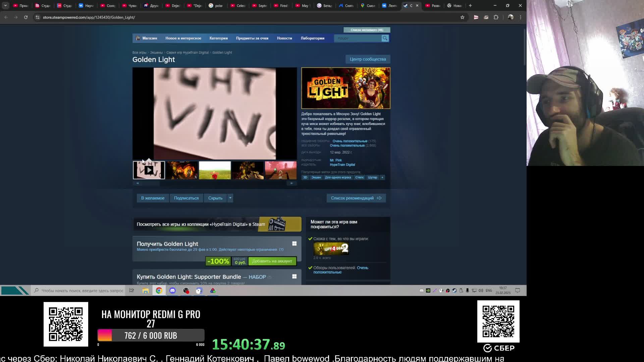The height and width of the screenshot is (362, 644).
Task: Click Добавить на аккаунт button
Action: coord(272,261)
